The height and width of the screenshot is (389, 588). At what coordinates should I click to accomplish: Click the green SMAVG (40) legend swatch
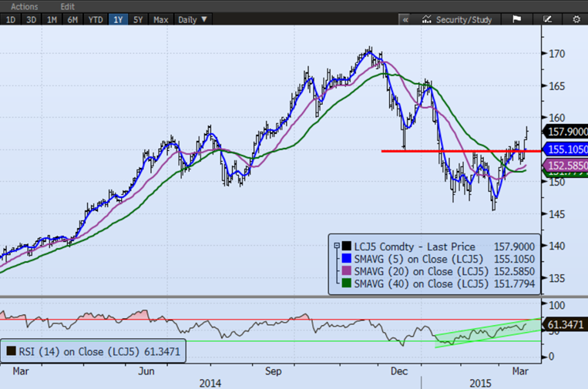pos(345,283)
